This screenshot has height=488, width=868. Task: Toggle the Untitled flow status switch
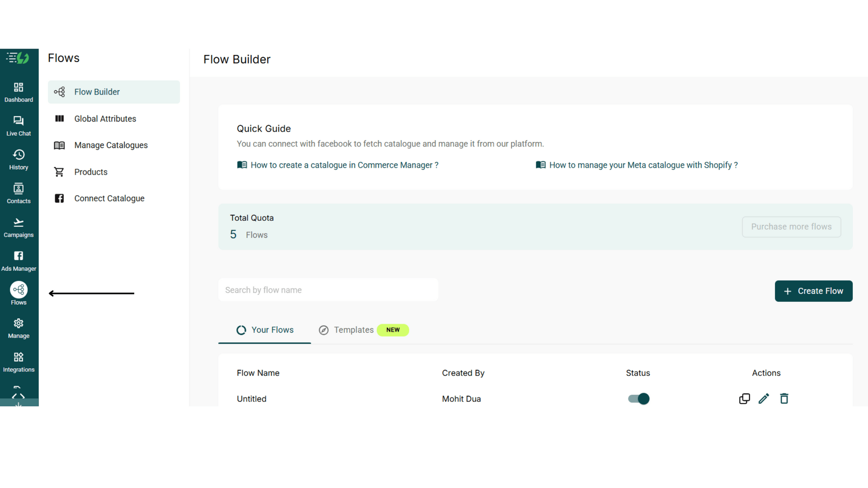pyautogui.click(x=638, y=399)
